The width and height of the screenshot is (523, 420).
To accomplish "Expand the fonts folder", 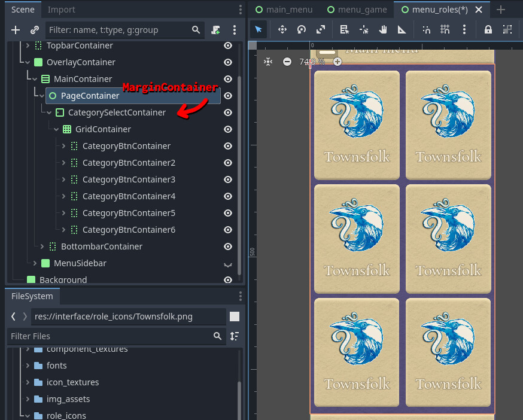I will tap(28, 366).
